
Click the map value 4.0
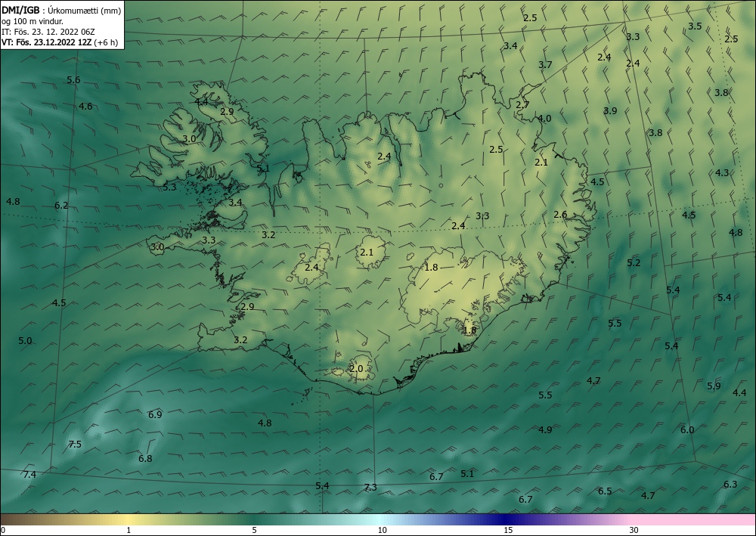(544, 119)
